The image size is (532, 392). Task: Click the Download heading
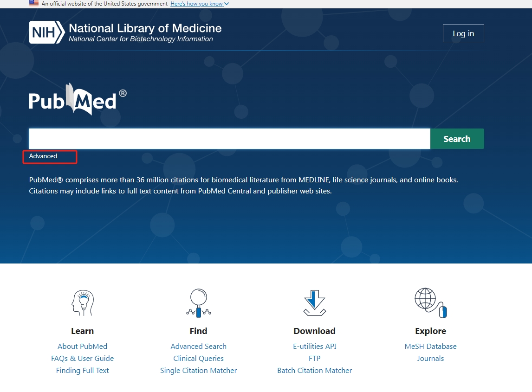(x=315, y=331)
